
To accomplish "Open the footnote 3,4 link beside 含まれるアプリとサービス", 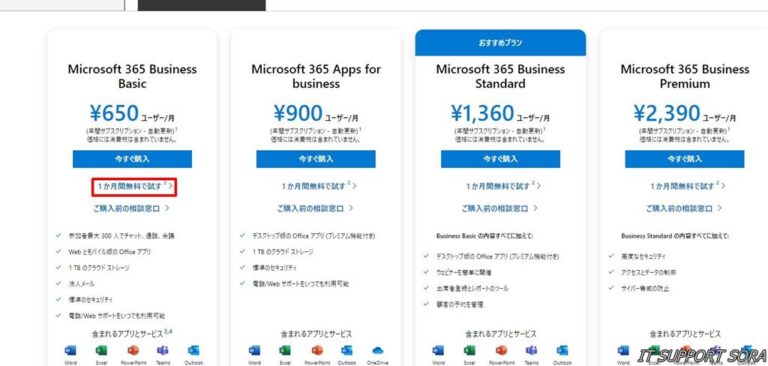I will [168, 332].
